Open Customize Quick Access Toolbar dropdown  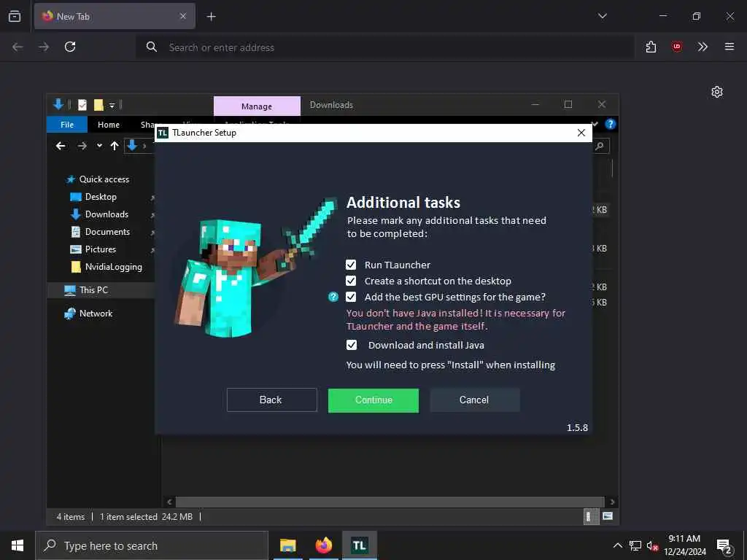pos(112,105)
